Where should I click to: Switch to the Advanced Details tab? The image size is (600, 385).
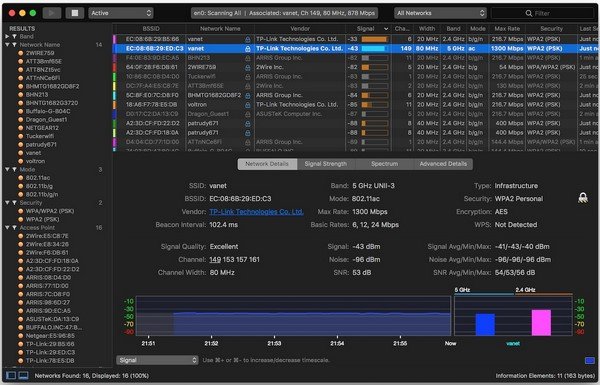coord(443,164)
